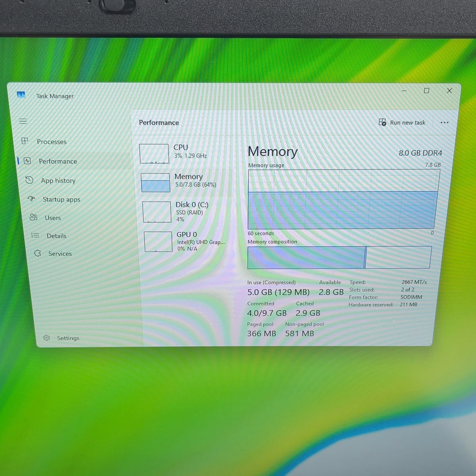Image resolution: width=476 pixels, height=476 pixels.
Task: Select the GPU 0 mini graph thumbnail
Action: [x=158, y=242]
